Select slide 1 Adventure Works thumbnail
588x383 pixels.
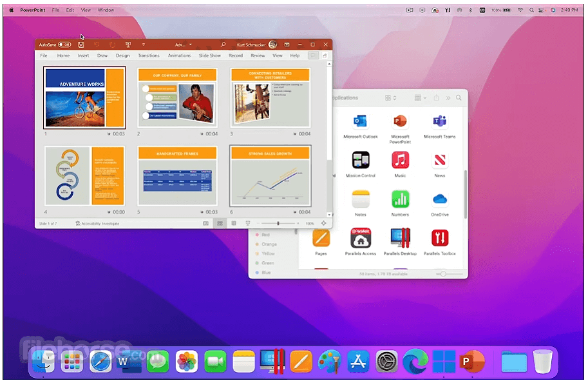84,98
